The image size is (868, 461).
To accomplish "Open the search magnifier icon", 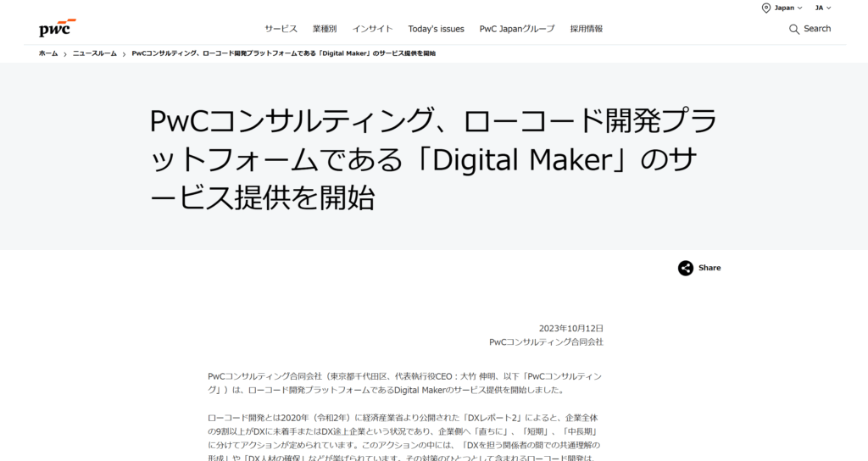I will click(x=793, y=30).
